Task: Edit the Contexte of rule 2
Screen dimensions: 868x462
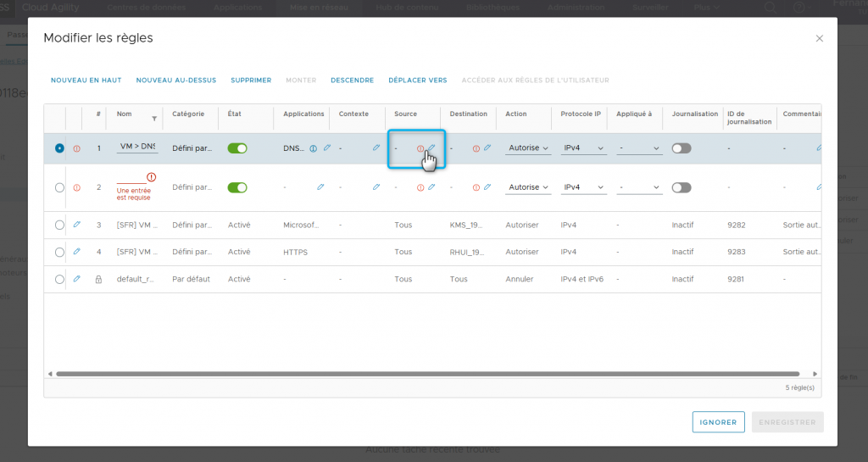Action: [376, 187]
